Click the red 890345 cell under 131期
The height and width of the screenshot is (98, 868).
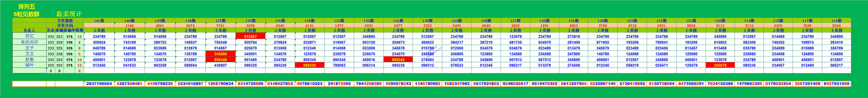[x=398, y=60]
